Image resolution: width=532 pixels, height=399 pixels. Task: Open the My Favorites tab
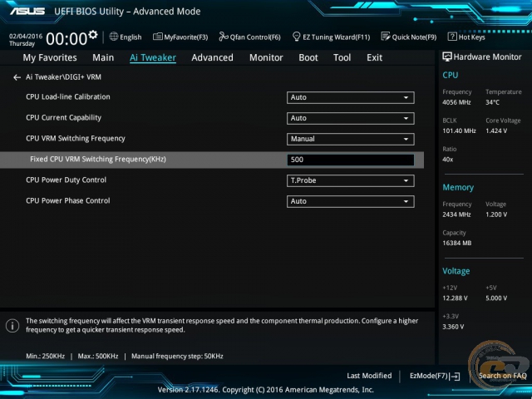point(50,57)
